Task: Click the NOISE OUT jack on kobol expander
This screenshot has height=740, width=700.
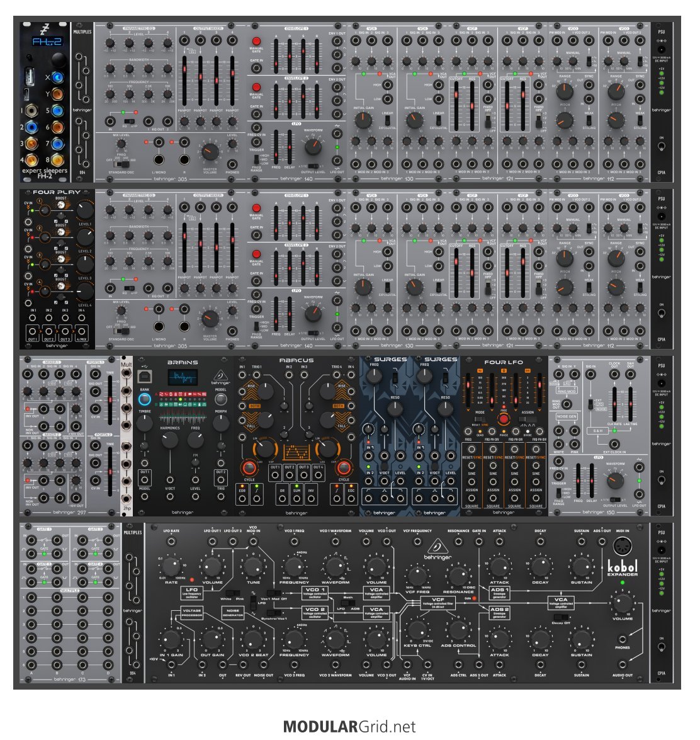Action: coord(263,665)
